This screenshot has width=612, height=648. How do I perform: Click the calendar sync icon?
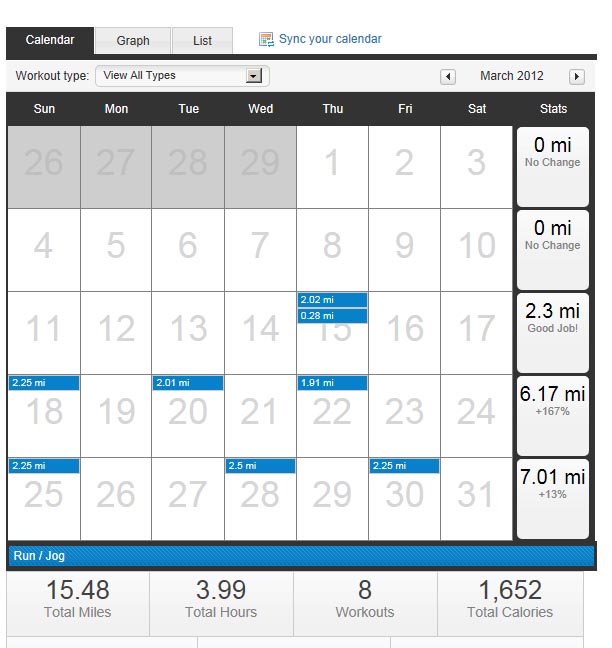point(266,40)
